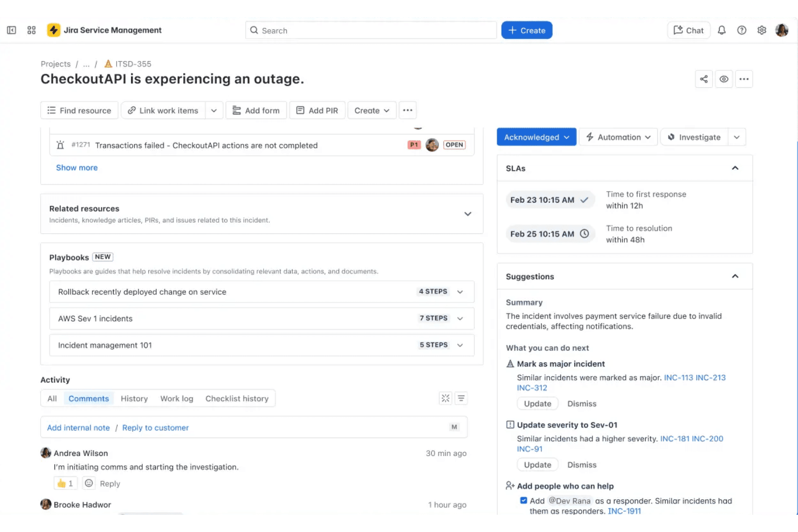
Task: Open the Work log tab
Action: (177, 399)
